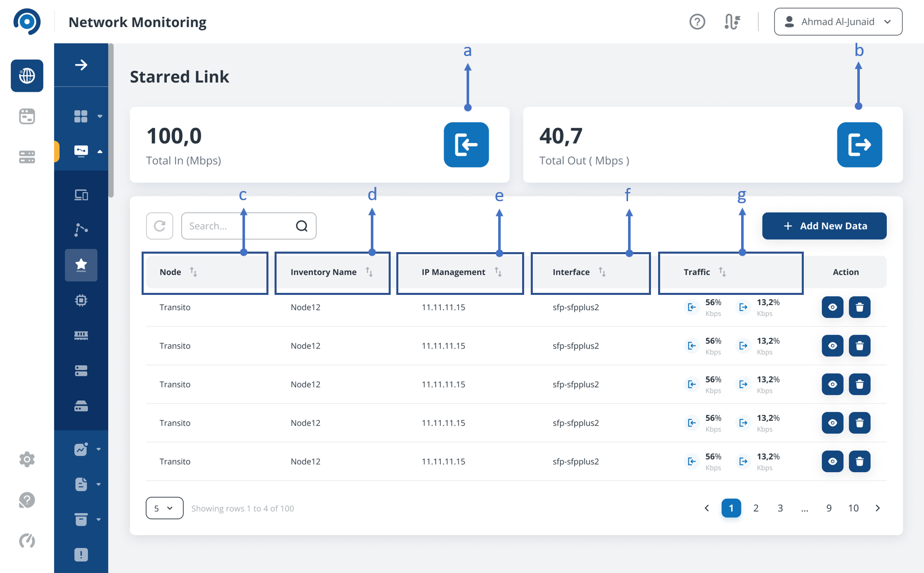Open the help question mark icon in header
The width and height of the screenshot is (924, 573).
[x=697, y=22]
